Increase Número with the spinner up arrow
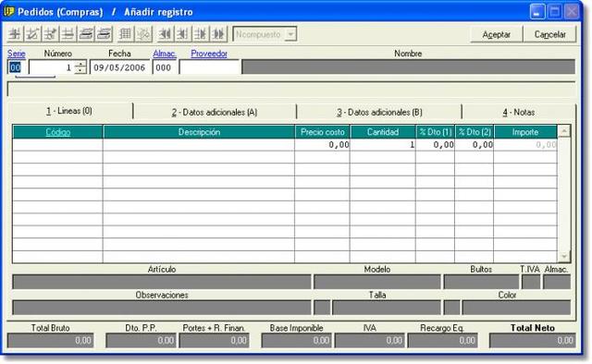592x364 pixels. 80,65
